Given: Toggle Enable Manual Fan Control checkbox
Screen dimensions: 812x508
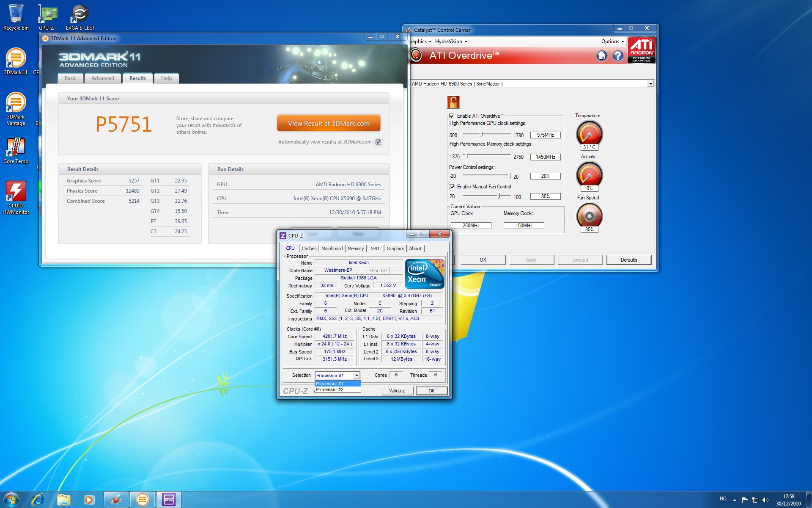Looking at the screenshot, I should coord(452,187).
